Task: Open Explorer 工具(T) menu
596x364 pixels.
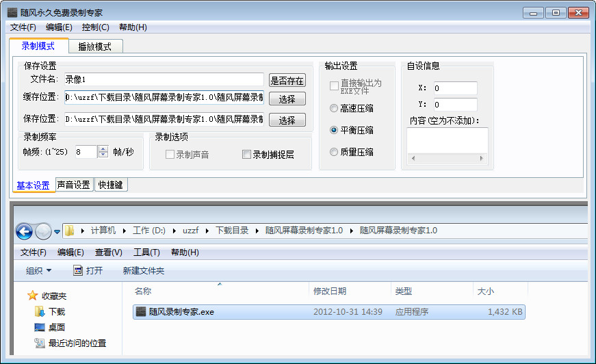Action: click(146, 252)
